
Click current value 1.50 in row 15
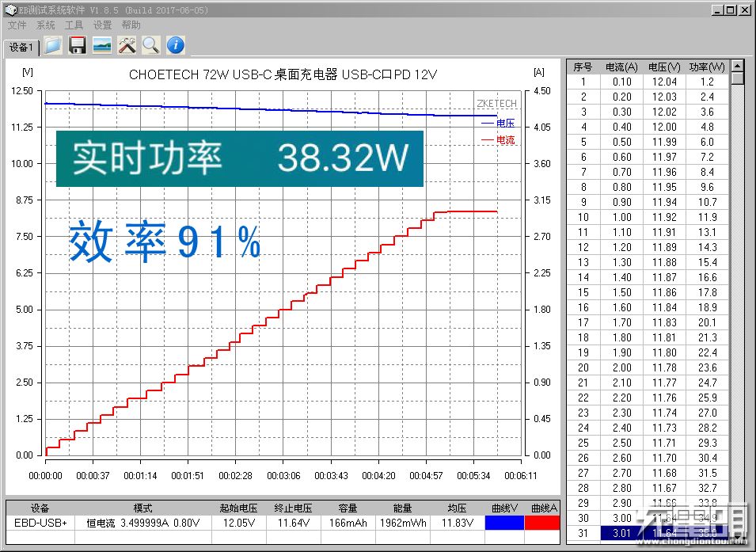[621, 292]
